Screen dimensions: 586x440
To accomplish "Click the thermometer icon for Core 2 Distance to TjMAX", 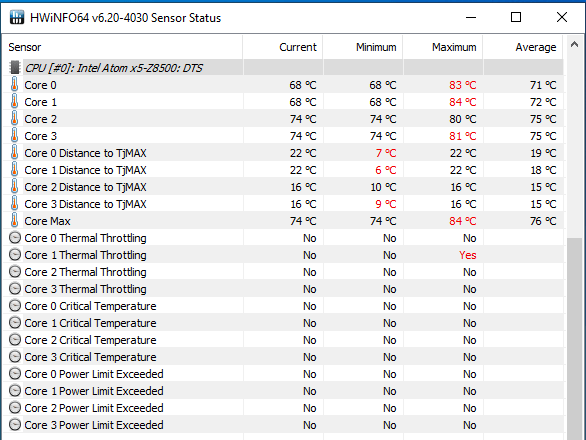I will (14, 187).
